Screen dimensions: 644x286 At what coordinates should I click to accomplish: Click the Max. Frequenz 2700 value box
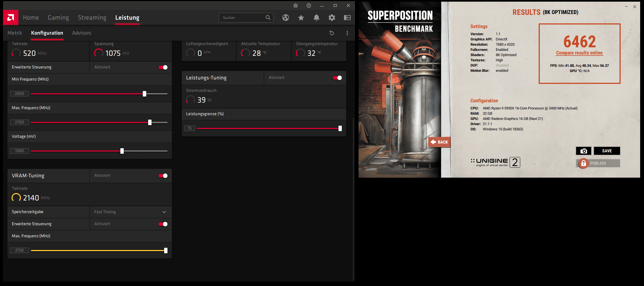click(x=20, y=122)
